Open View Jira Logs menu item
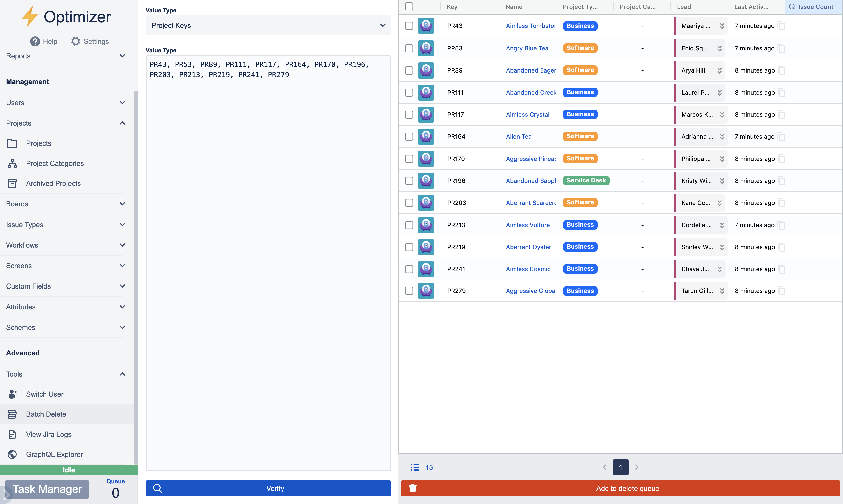Viewport: 843px width, 504px height. (x=49, y=434)
